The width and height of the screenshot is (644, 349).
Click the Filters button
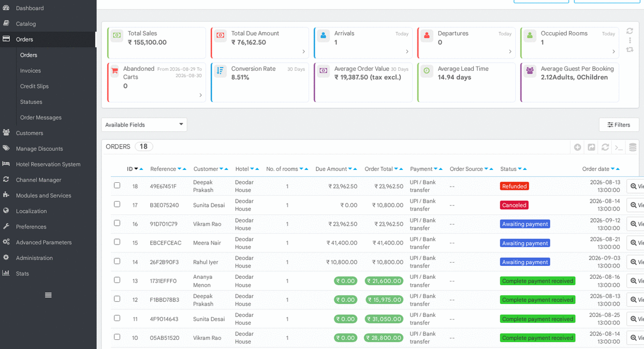coord(619,124)
